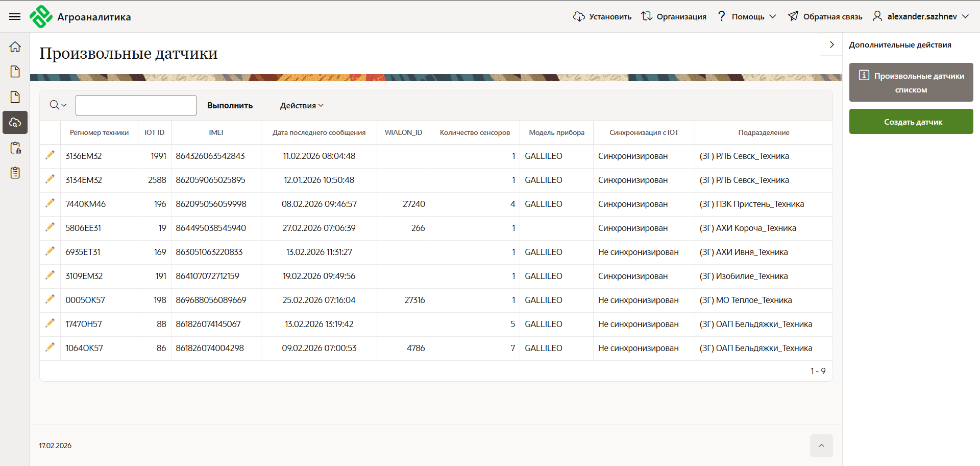Click Организация in the top bar
This screenshot has height=466, width=980.
(674, 17)
